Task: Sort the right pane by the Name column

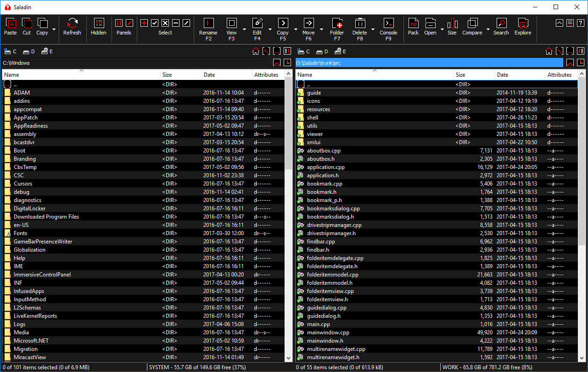Action: (375, 74)
